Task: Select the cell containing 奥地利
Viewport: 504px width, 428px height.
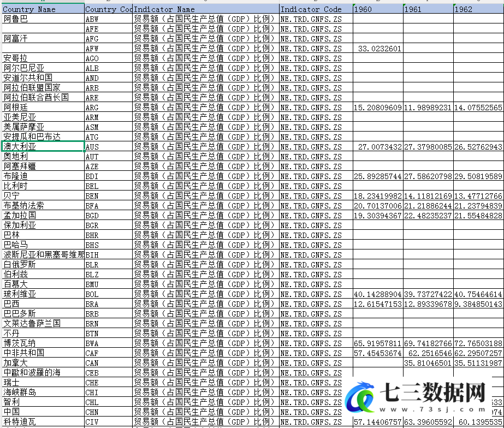Action: 43,157
